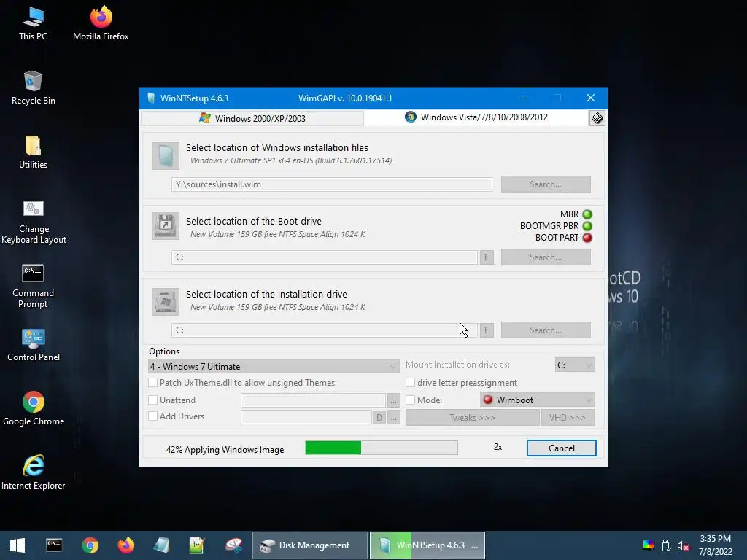Screen dimensions: 747x560
Task: Toggle the Add Drivers checkbox
Action: click(x=153, y=416)
